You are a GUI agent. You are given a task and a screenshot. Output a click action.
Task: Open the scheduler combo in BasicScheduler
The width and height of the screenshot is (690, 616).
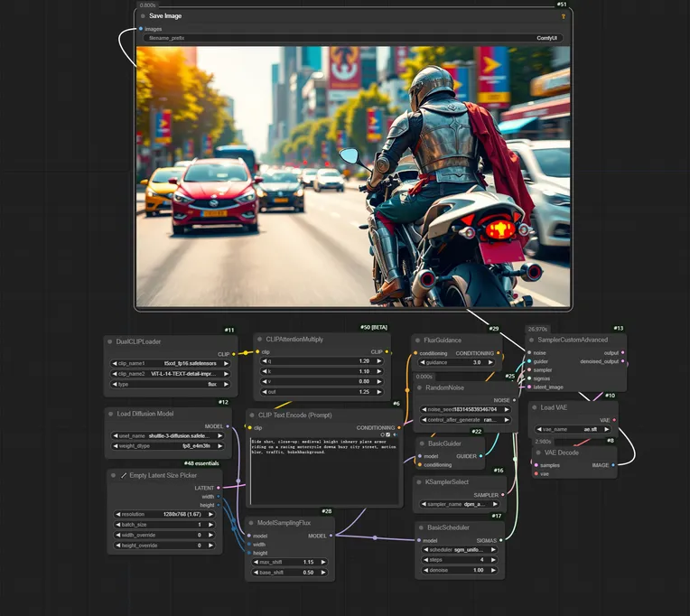[x=460, y=549]
